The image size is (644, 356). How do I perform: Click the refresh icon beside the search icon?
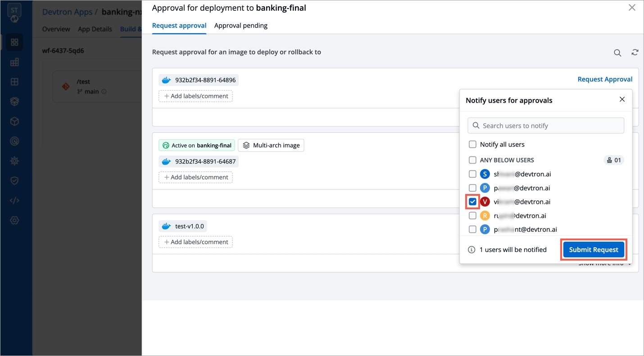635,53
